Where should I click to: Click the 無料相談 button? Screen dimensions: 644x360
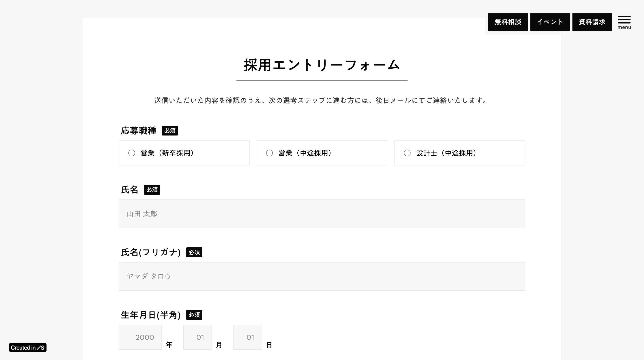click(508, 22)
